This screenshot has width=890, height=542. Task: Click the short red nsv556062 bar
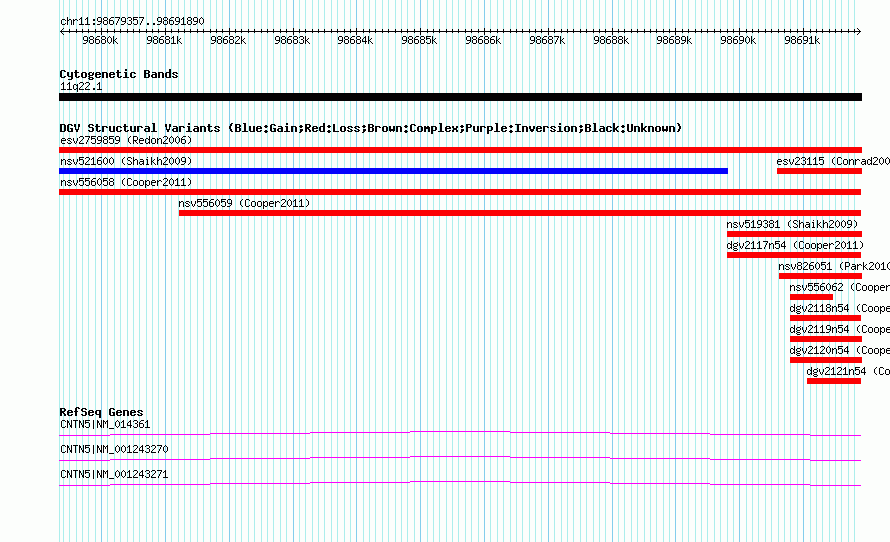(x=812, y=297)
